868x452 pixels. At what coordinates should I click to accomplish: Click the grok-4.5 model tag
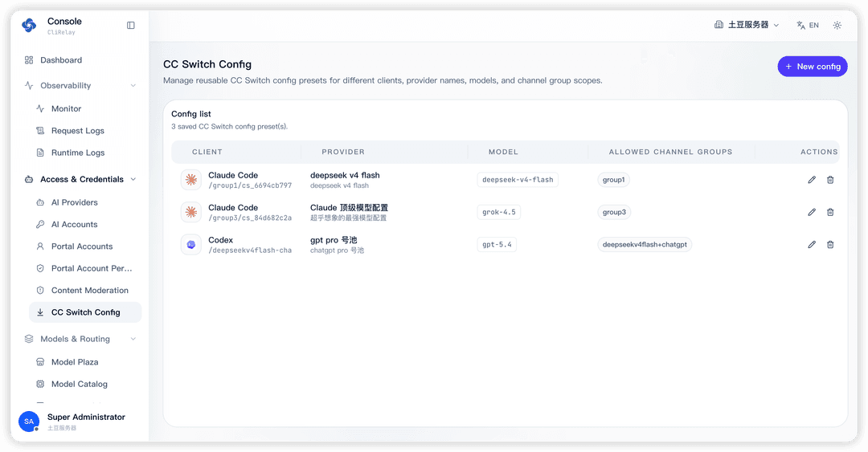[x=499, y=212]
